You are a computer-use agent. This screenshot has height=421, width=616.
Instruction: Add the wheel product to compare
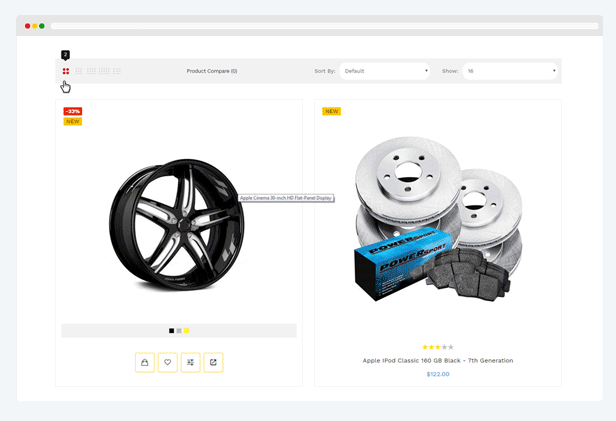191,362
